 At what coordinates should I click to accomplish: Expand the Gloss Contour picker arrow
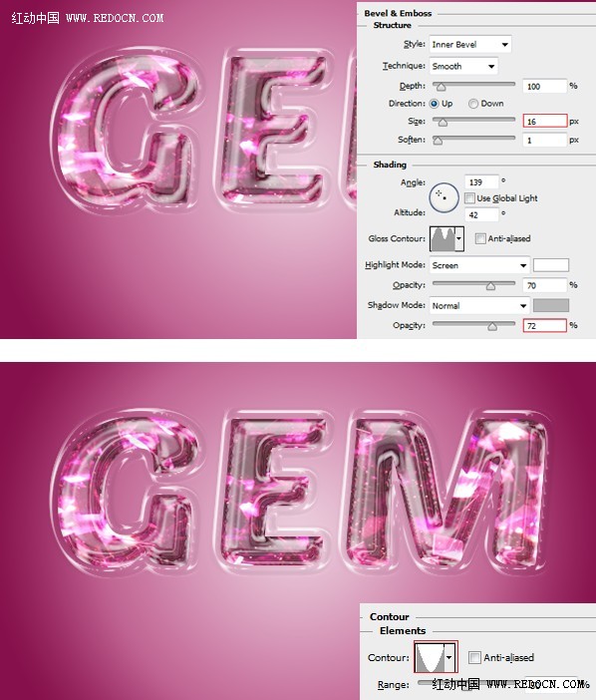point(459,238)
